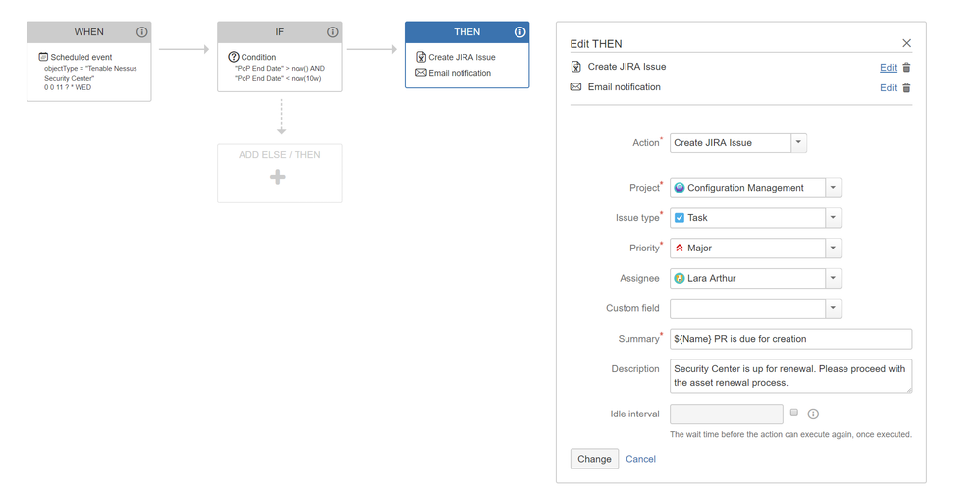Click the Summary input field
This screenshot has width=980, height=497.
(790, 339)
